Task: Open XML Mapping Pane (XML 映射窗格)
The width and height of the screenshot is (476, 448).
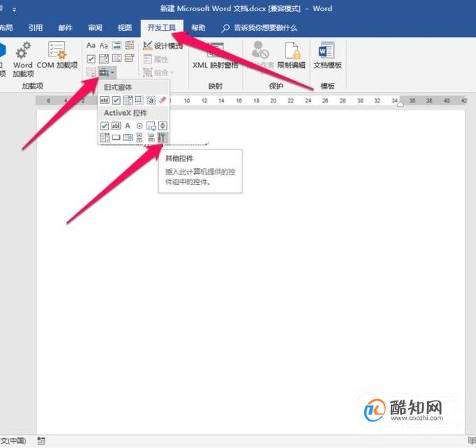Action: 215,54
